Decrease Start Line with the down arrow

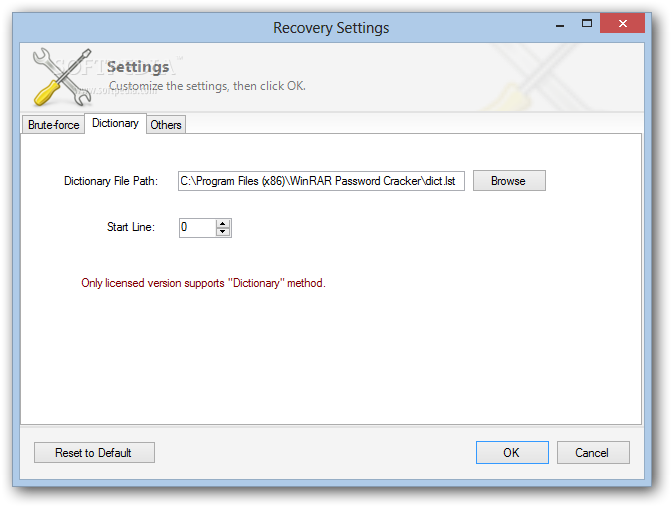click(x=223, y=232)
